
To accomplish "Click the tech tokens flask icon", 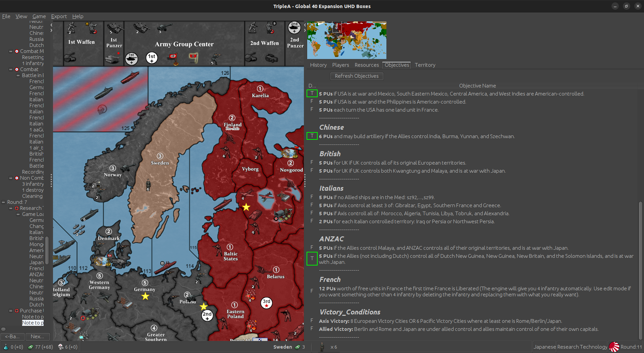I will [6, 347].
